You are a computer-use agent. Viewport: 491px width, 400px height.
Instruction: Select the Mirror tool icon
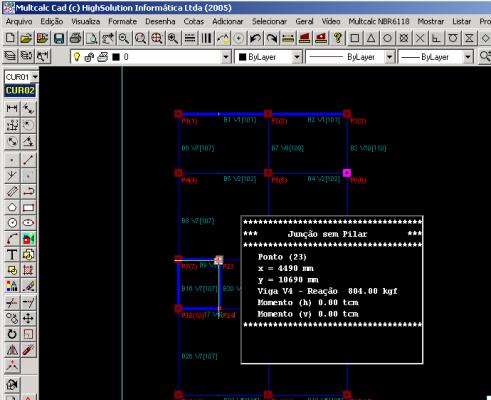pyautogui.click(x=12, y=350)
